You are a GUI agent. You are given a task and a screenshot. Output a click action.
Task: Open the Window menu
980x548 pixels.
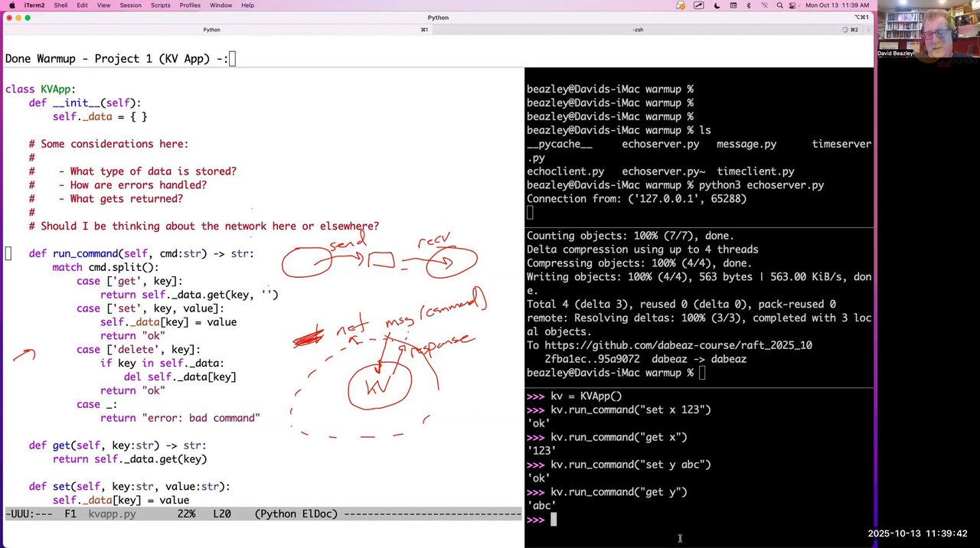[220, 5]
